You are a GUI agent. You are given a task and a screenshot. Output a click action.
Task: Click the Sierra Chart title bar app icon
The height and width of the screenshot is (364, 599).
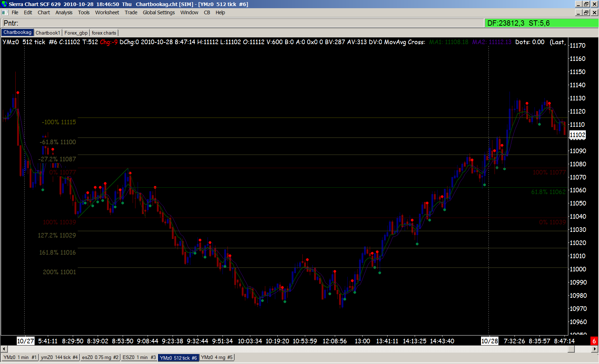click(x=4, y=4)
